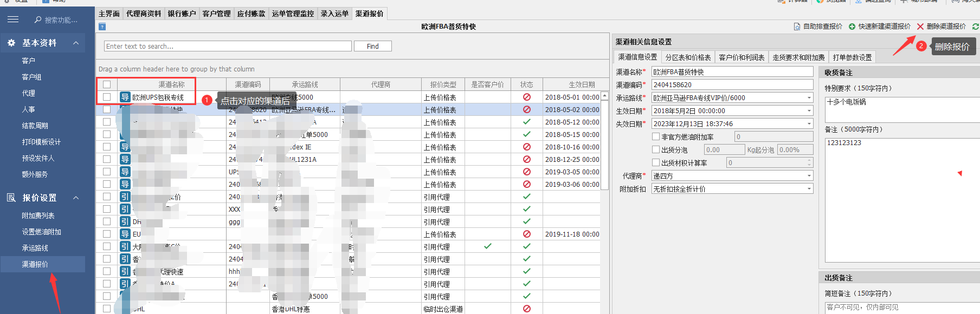Open the 运单管理监控 tab
The width and height of the screenshot is (980, 314).
293,14
